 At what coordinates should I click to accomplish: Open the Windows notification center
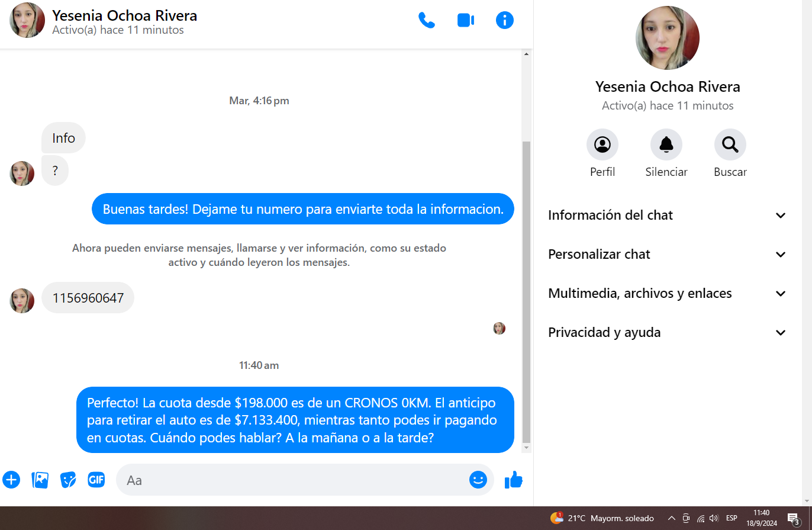[794, 519]
